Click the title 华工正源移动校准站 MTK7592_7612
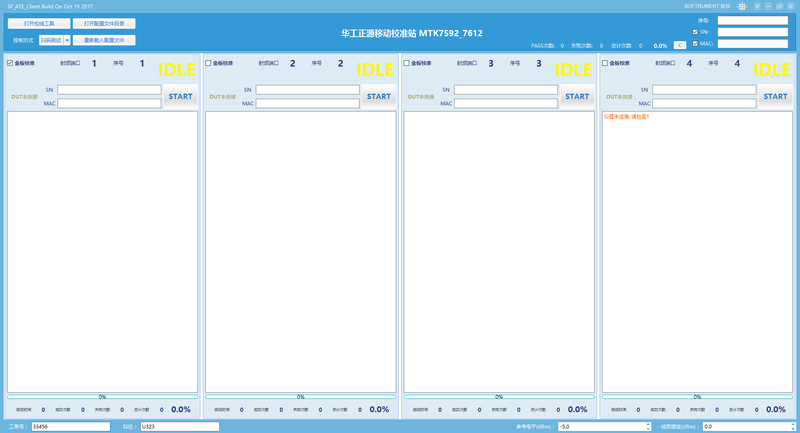This screenshot has height=433, width=800. coord(412,33)
